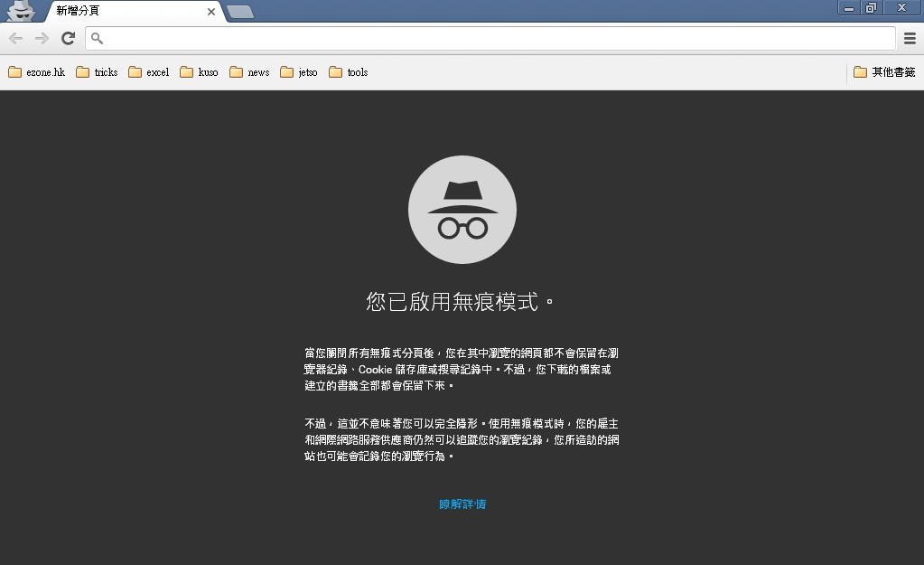
Task: Click the back navigation arrow
Action: pyautogui.click(x=14, y=38)
